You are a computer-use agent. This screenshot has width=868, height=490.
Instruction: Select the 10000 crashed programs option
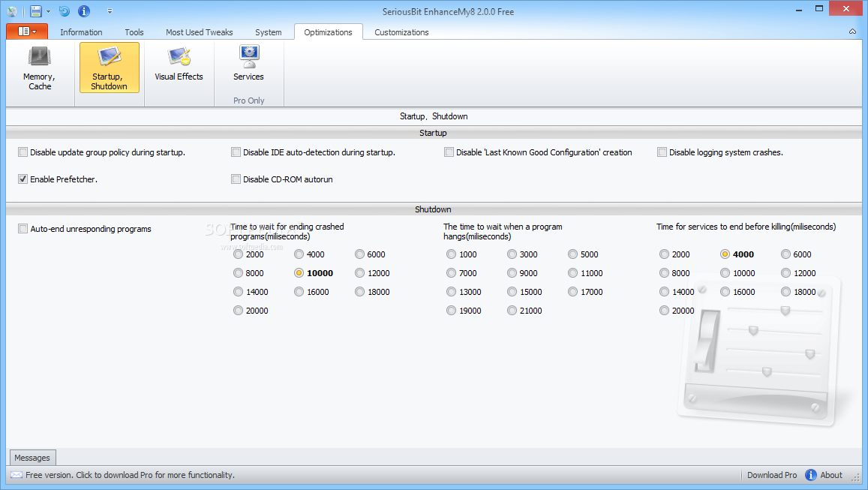[299, 273]
